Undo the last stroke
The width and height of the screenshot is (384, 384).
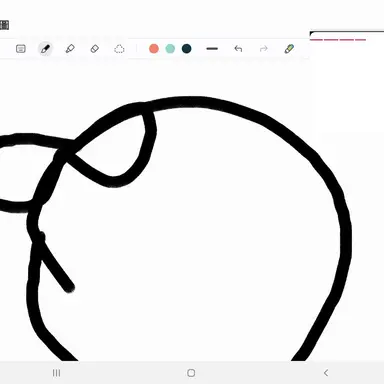coord(238,49)
